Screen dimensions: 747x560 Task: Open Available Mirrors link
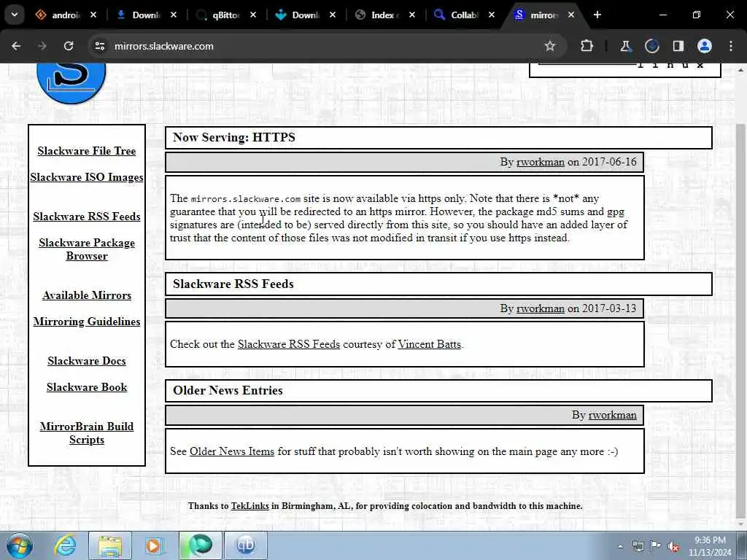87,295
